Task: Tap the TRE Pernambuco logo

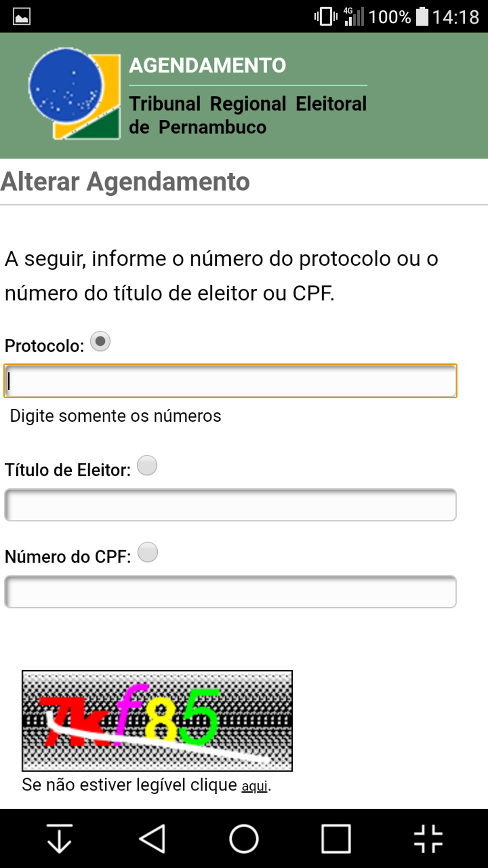Action: (75, 94)
